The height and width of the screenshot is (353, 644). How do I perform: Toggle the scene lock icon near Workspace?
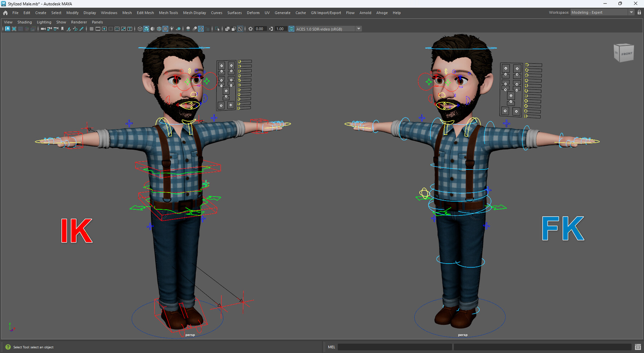639,12
